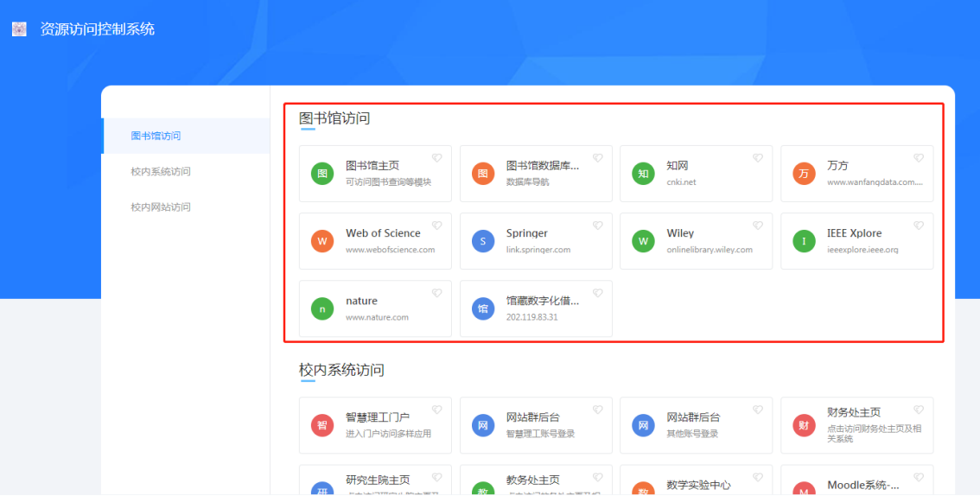Click the text 数据库导航
Viewport: 980px width, 496px height.
pyautogui.click(x=527, y=182)
